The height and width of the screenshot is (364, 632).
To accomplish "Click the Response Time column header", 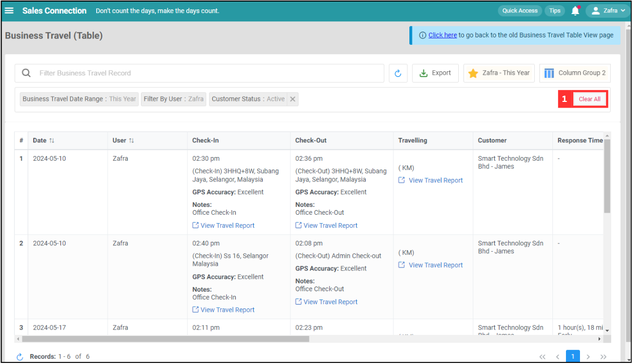I will click(580, 140).
